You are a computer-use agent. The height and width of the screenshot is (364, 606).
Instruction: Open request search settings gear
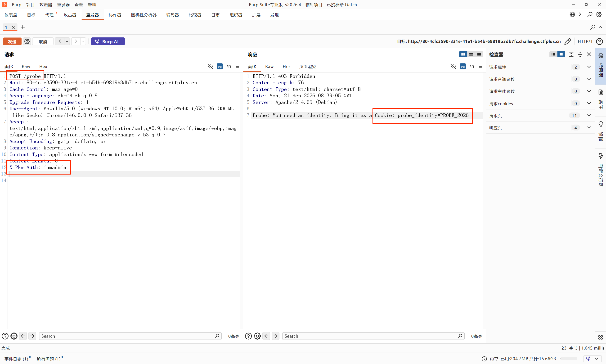(14, 336)
